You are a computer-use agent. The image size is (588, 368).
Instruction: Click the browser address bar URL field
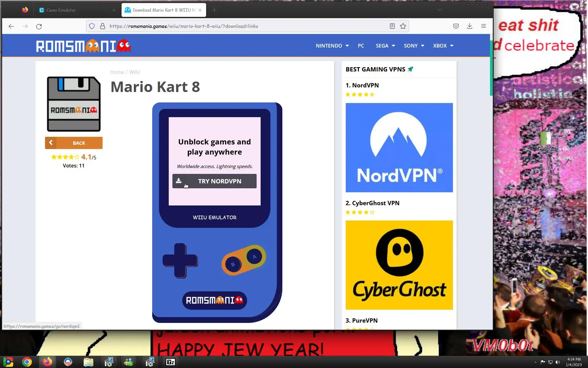(245, 26)
